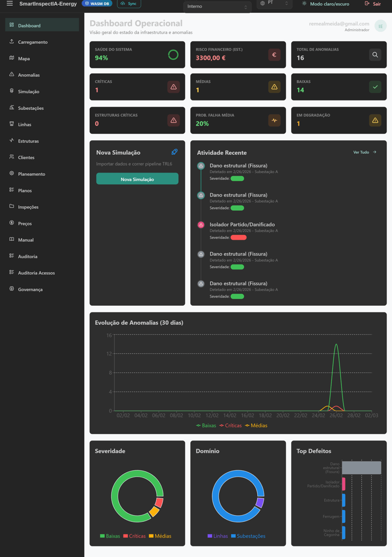Click the Subestações legend swatch in Domínio
This screenshot has width=392, height=557.
[x=233, y=536]
